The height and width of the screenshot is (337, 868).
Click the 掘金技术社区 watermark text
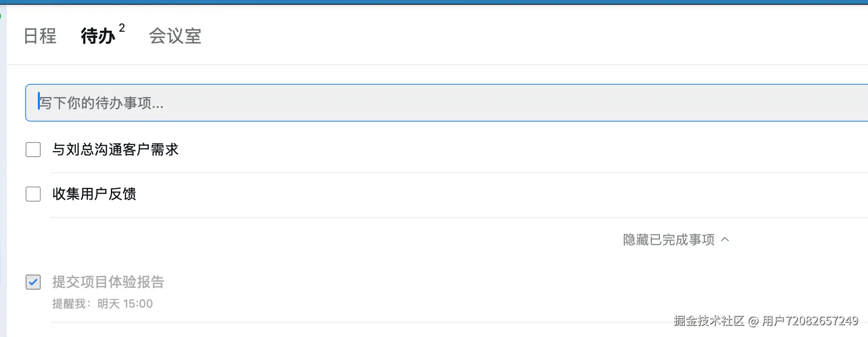click(x=709, y=321)
